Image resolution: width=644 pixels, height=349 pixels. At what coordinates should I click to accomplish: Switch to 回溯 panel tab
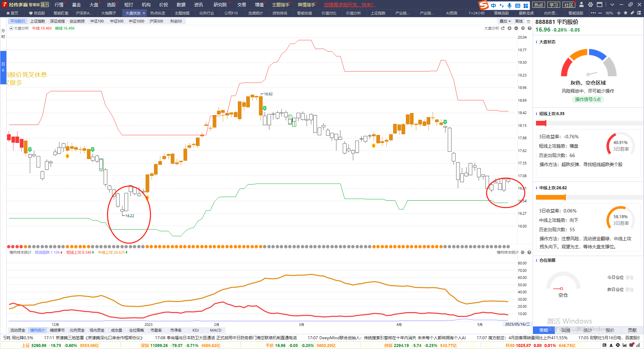tap(566, 330)
